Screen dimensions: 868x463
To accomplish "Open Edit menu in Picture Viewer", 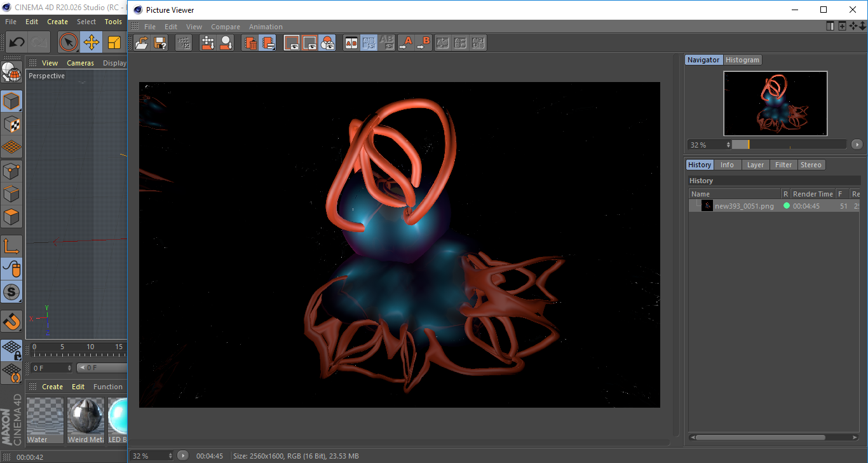I will [171, 27].
